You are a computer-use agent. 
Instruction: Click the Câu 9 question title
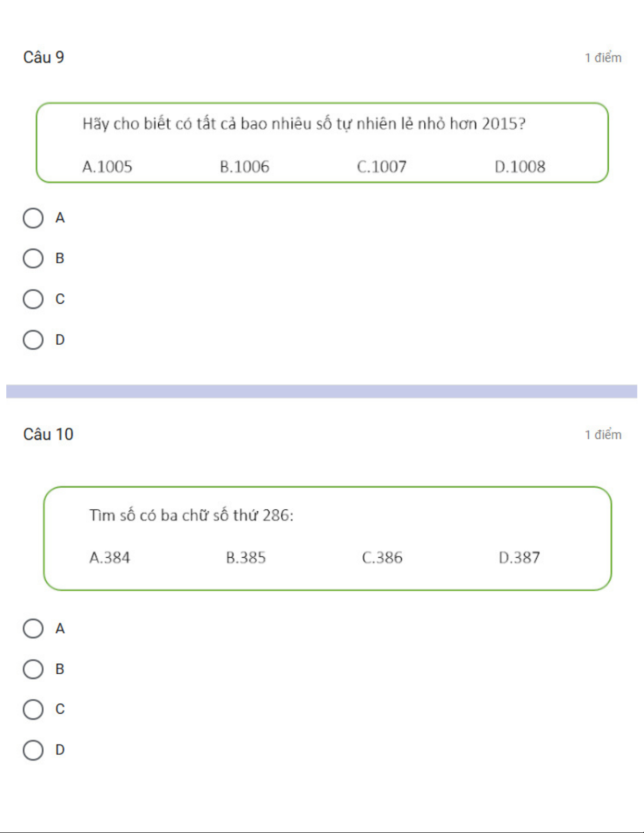(44, 57)
